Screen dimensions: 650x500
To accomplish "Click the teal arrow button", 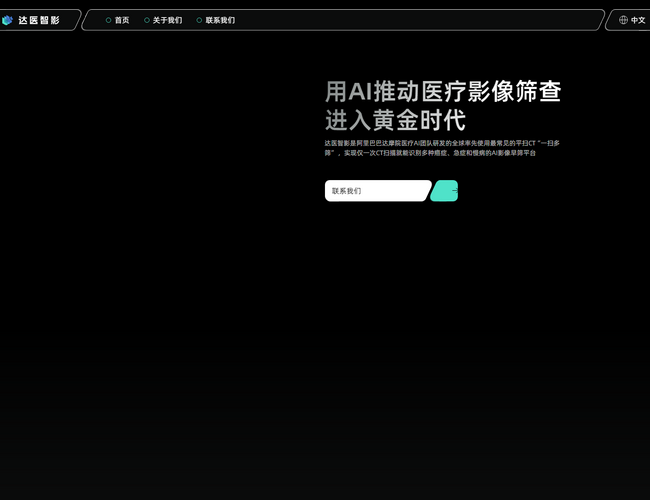I will (445, 191).
